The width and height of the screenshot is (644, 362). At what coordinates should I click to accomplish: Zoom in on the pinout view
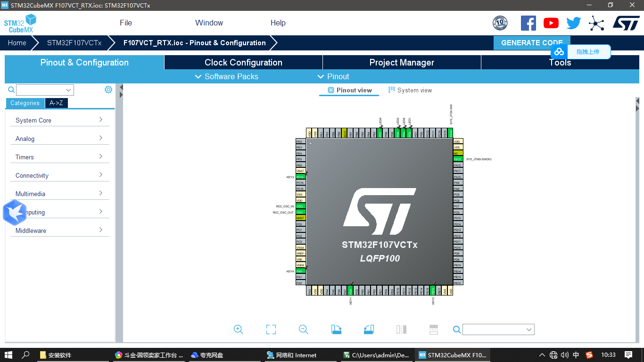[x=239, y=329]
